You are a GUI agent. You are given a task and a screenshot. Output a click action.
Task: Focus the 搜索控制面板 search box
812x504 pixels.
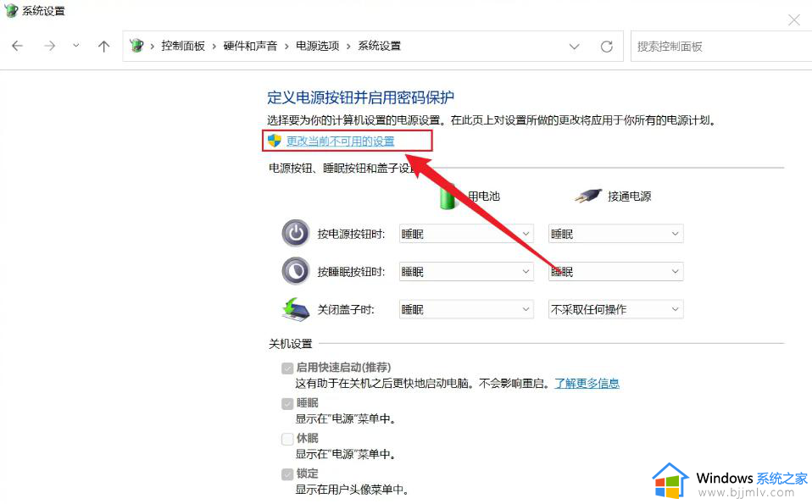[x=720, y=47]
